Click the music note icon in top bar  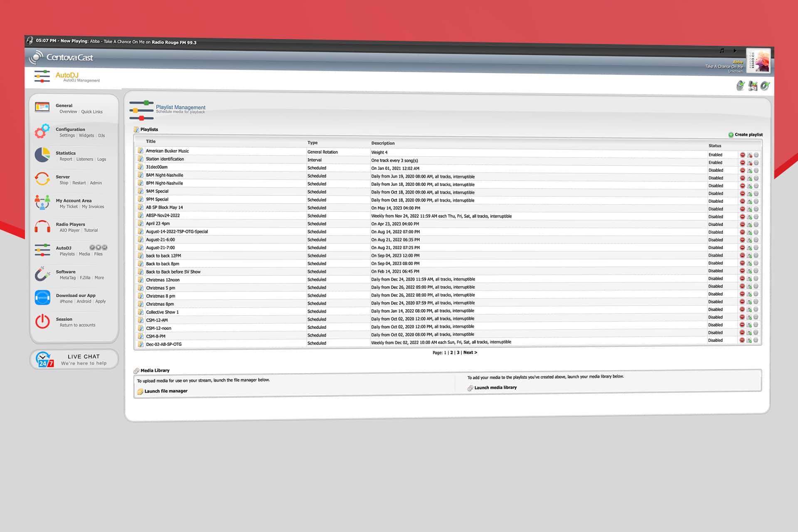pyautogui.click(x=722, y=51)
